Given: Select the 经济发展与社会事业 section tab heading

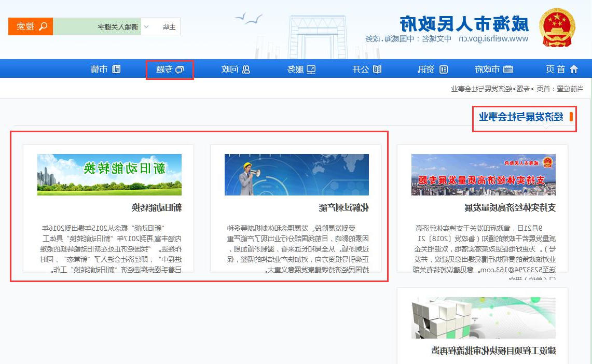Looking at the screenshot, I should tap(521, 117).
